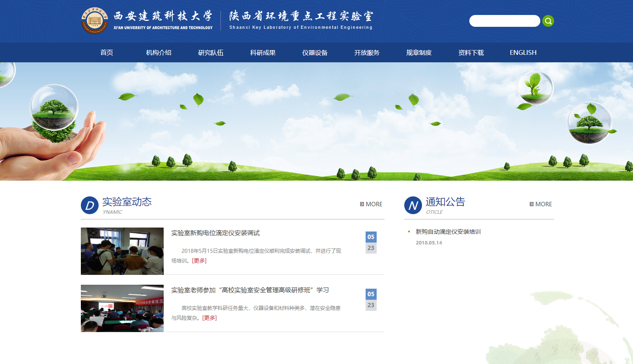Click the 05 23 date badge of first article
Viewport: 633px width, 364px height.
click(371, 243)
